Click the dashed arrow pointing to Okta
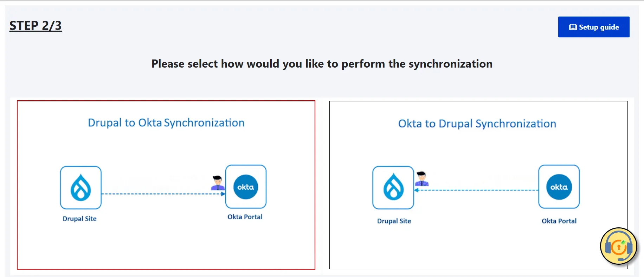This screenshot has width=644, height=277. pos(163,194)
